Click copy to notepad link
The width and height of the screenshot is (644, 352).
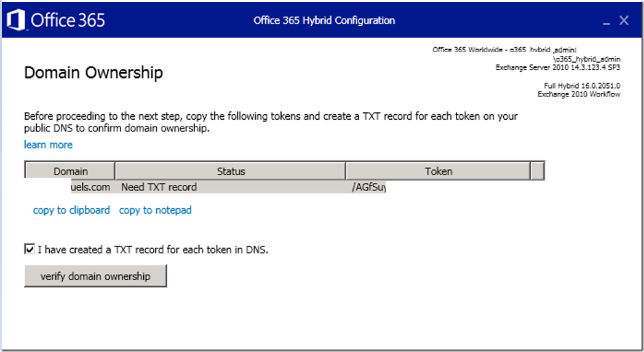(155, 210)
